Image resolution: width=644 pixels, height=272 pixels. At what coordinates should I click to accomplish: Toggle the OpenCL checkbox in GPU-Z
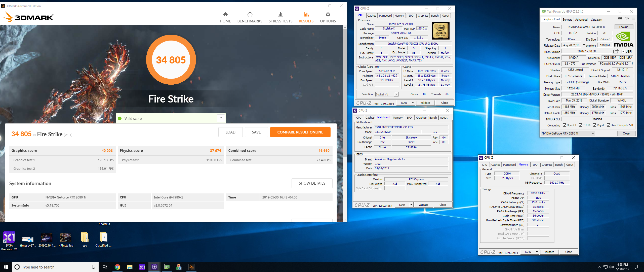tap(565, 125)
